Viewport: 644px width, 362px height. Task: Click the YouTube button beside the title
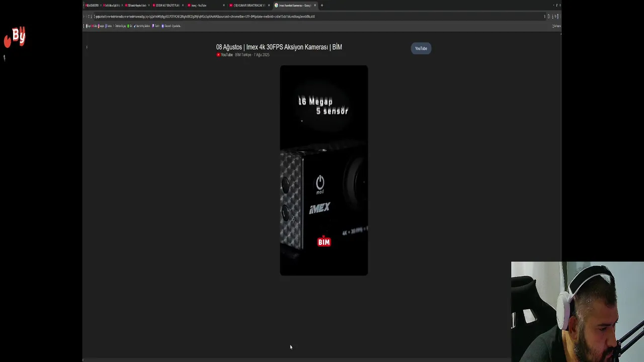coord(421,48)
